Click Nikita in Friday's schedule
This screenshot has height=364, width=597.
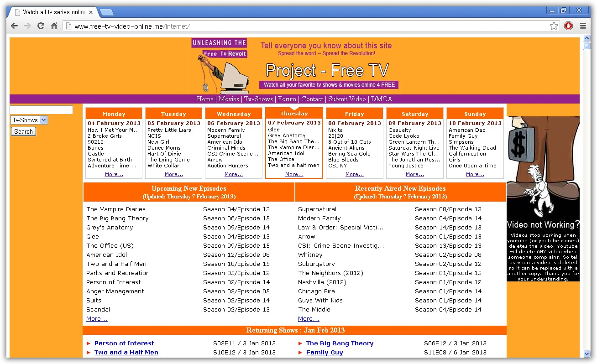click(x=335, y=130)
